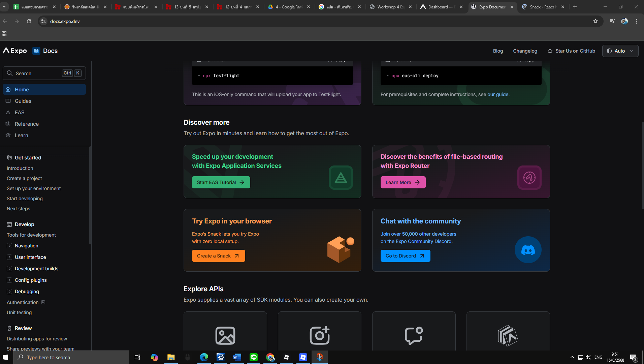Click the Go to Discord button
This screenshot has height=364, width=644.
coord(405,256)
